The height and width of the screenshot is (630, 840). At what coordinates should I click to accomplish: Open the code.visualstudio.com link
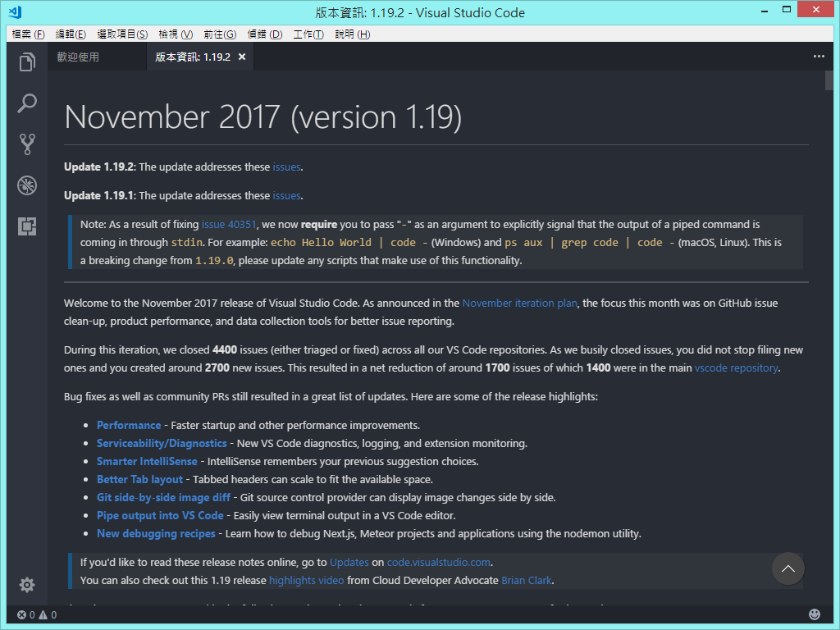[x=439, y=563]
